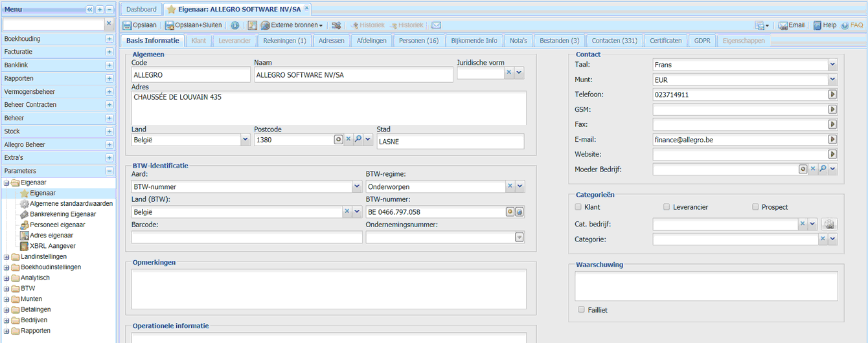Viewport: 868px width, 343px height.
Task: Expand the Boekhoudinstellingen folder
Action: pyautogui.click(x=6, y=267)
